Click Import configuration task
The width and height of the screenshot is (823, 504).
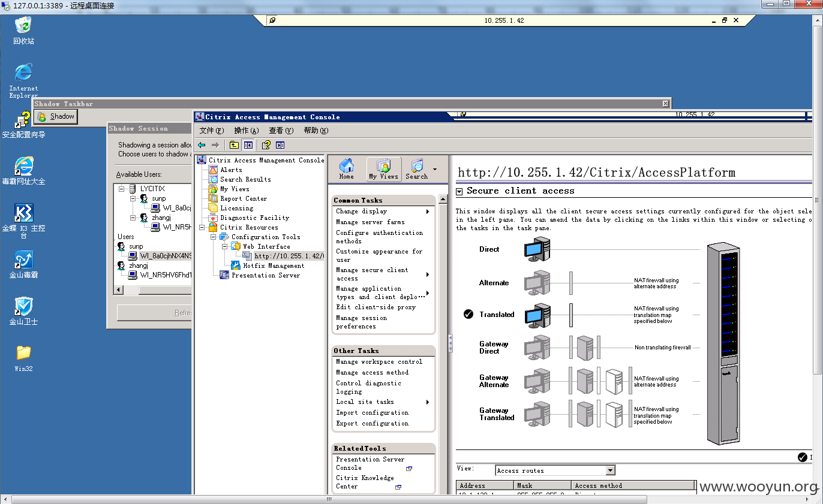372,413
